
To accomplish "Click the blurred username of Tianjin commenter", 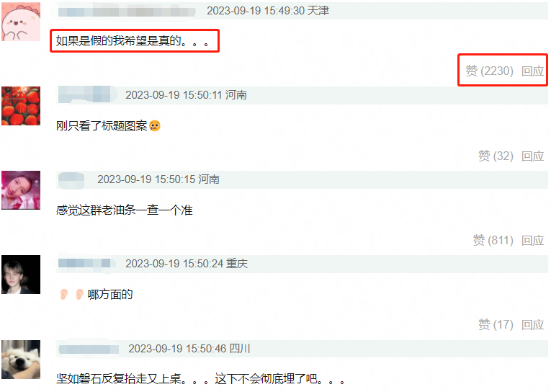I will [x=127, y=12].
